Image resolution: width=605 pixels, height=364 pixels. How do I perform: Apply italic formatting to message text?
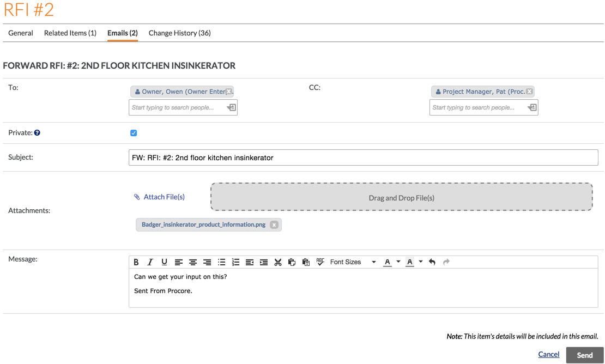(x=150, y=262)
